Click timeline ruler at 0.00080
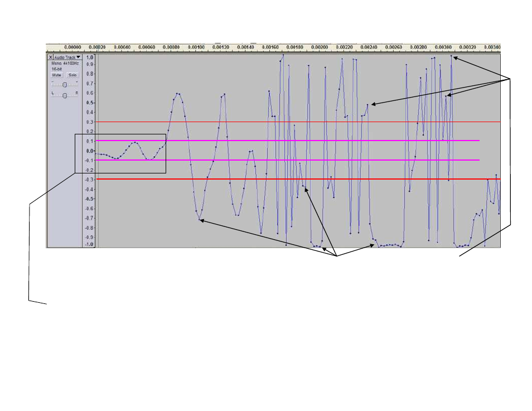 point(171,47)
